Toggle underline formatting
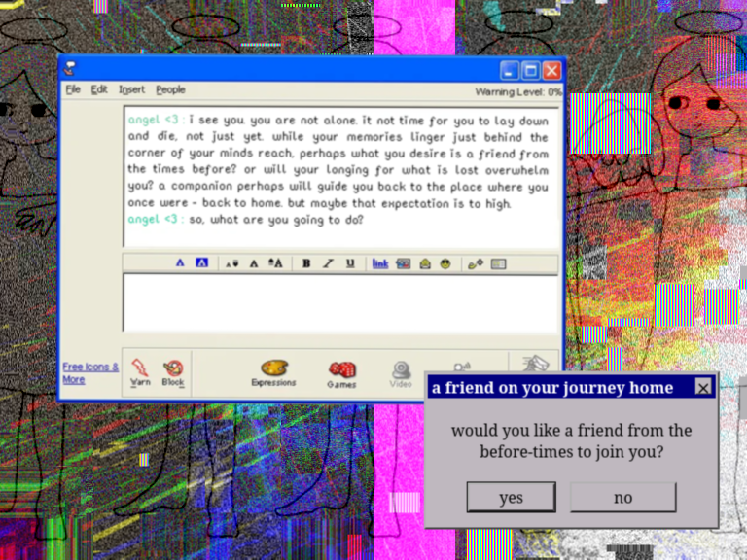 point(349,263)
